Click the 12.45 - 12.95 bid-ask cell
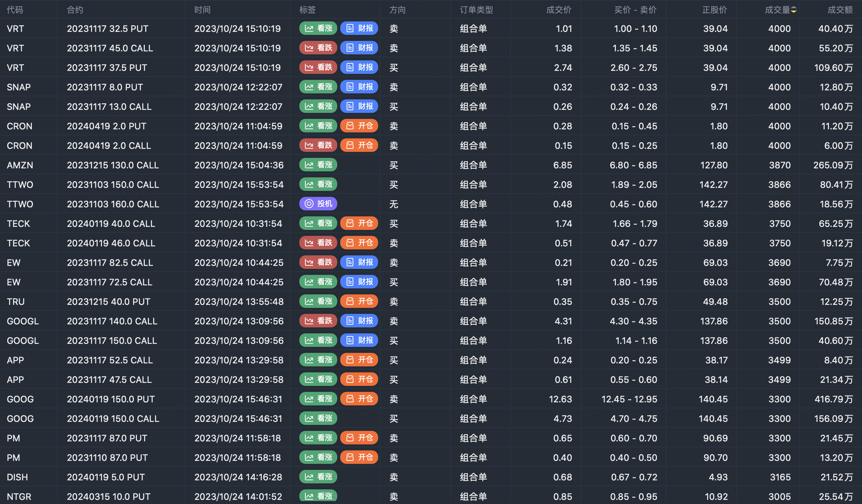 coord(629,399)
